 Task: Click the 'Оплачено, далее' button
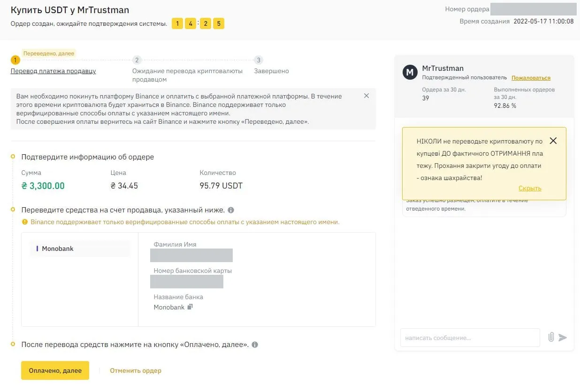(x=55, y=370)
